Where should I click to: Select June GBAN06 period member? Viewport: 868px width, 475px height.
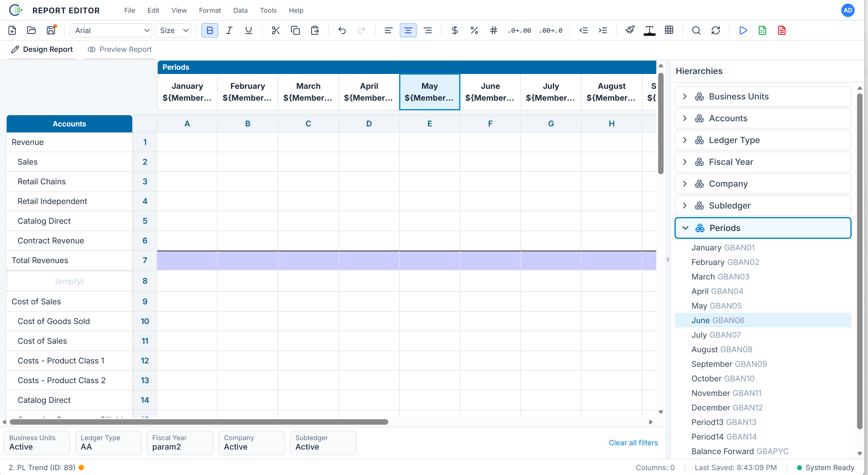click(x=763, y=320)
